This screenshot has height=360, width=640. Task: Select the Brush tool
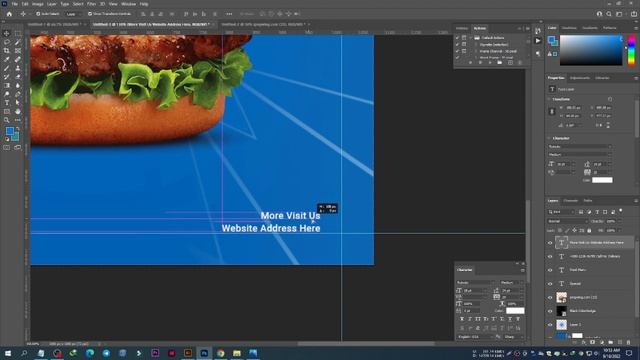click(x=7, y=68)
